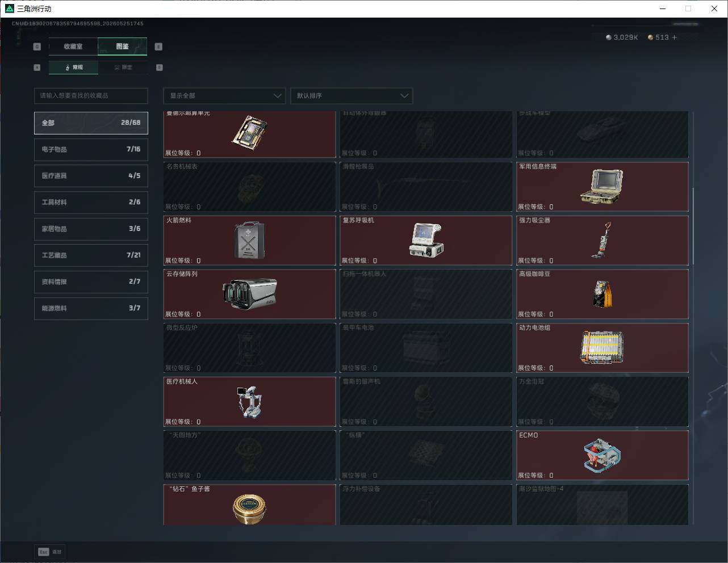The image size is (728, 563).
Task: Select the 云存储阵列 cloud storage array item
Action: 250,294
